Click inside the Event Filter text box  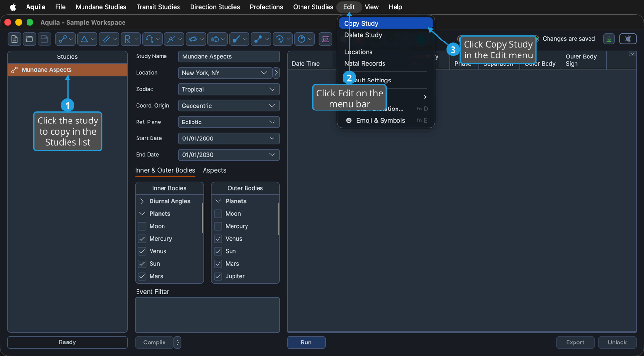click(207, 315)
